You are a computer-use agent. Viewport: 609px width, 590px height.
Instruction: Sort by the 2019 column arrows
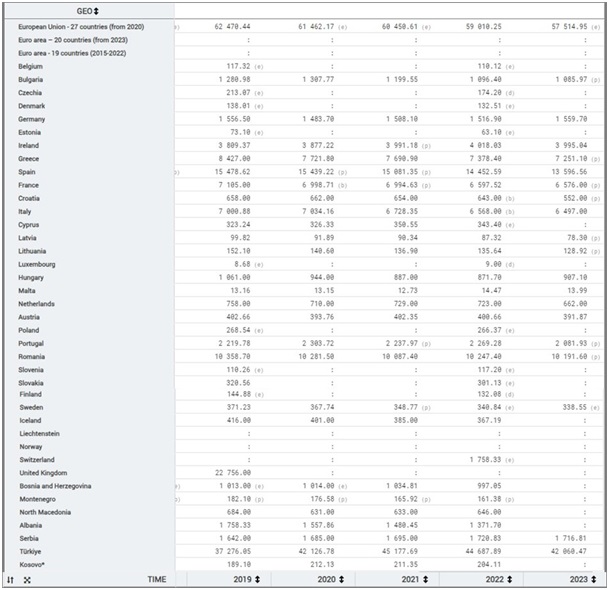[x=257, y=579]
